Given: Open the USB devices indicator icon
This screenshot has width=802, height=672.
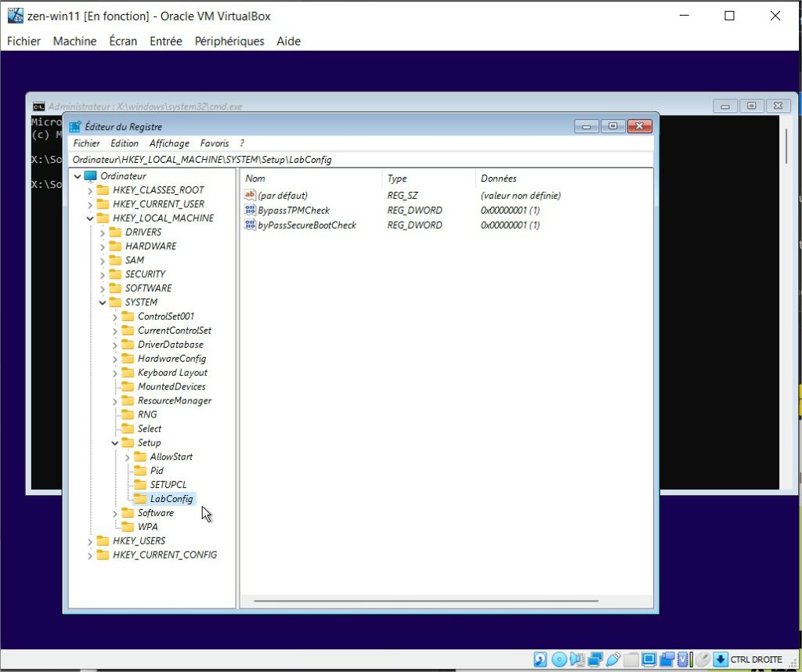Looking at the screenshot, I should pos(612,659).
